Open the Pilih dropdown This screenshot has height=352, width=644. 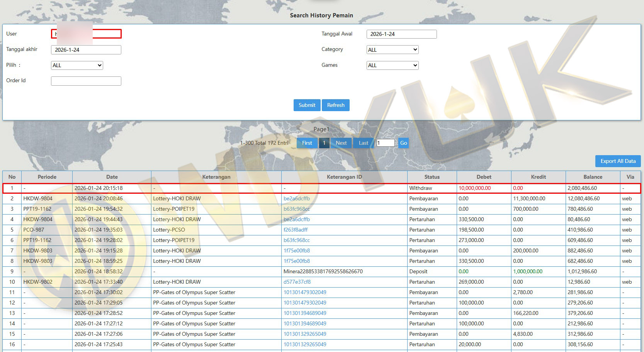[77, 65]
